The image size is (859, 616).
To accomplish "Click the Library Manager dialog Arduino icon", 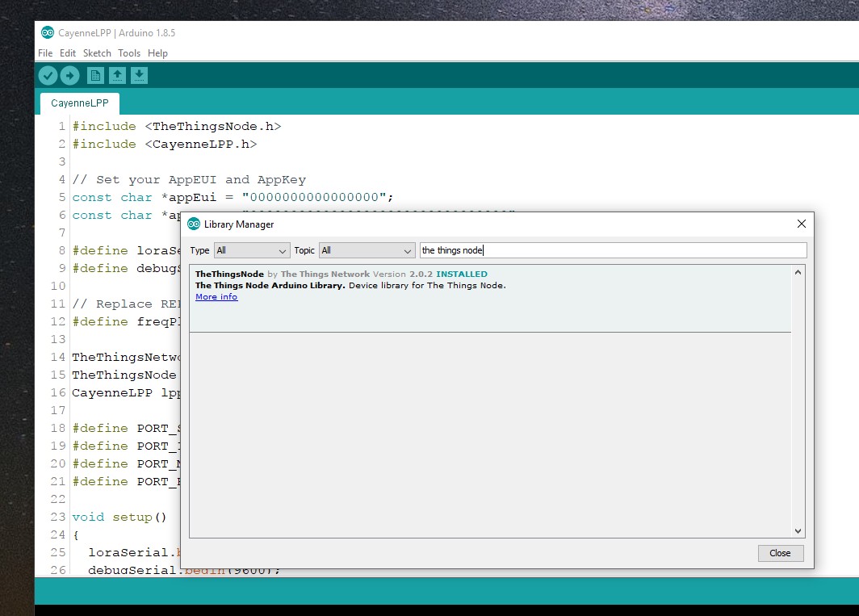I will point(194,224).
